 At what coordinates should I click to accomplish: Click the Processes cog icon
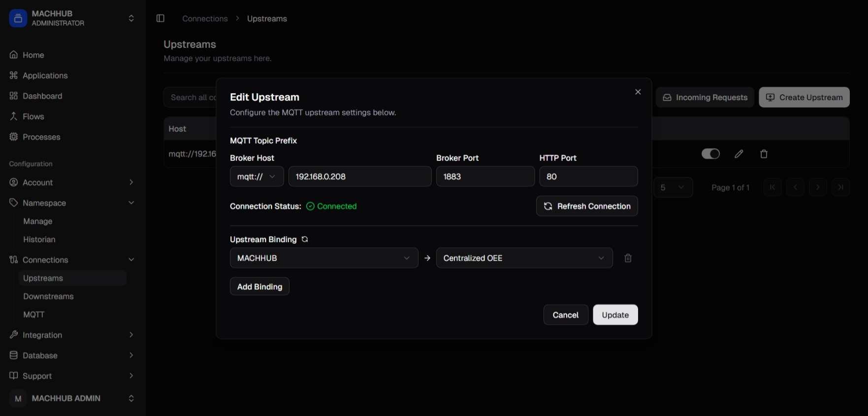click(x=14, y=137)
